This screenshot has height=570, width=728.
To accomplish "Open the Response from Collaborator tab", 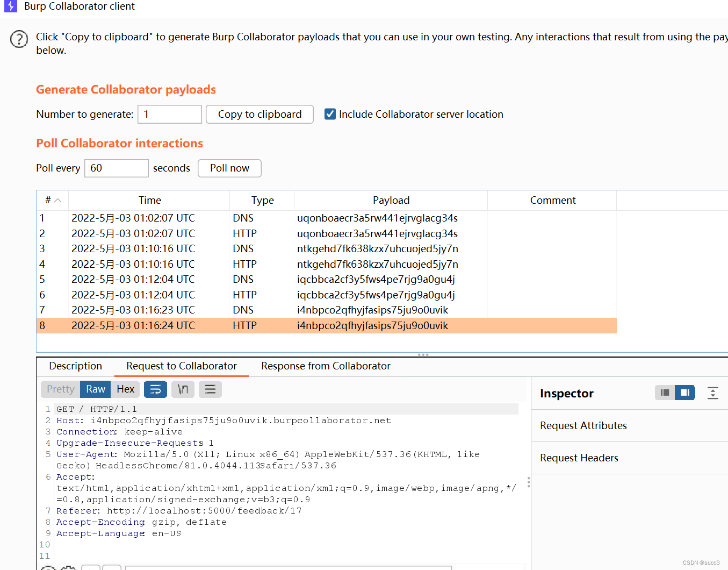I will (326, 366).
